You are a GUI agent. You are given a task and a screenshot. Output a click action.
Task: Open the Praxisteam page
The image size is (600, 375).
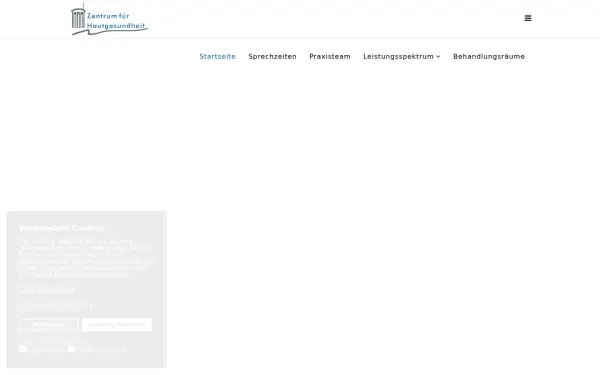coord(330,56)
